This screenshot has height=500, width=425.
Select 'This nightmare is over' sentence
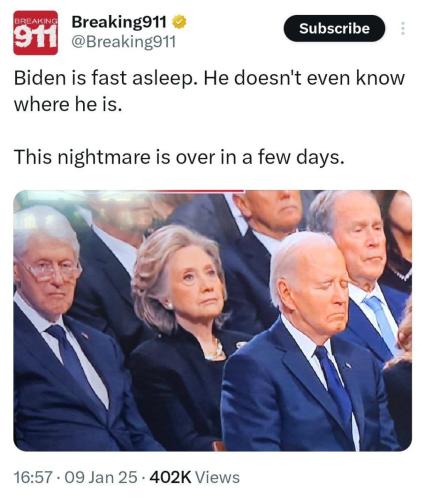(179, 157)
